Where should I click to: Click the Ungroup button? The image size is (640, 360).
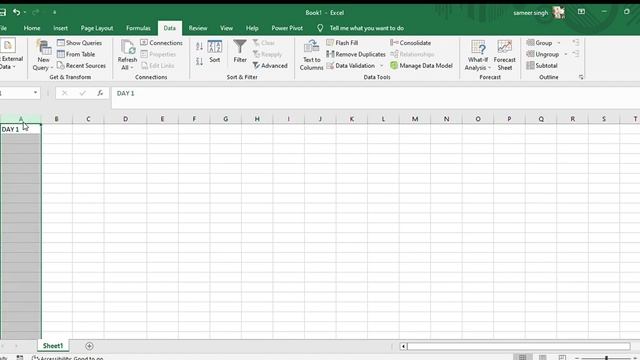543,54
